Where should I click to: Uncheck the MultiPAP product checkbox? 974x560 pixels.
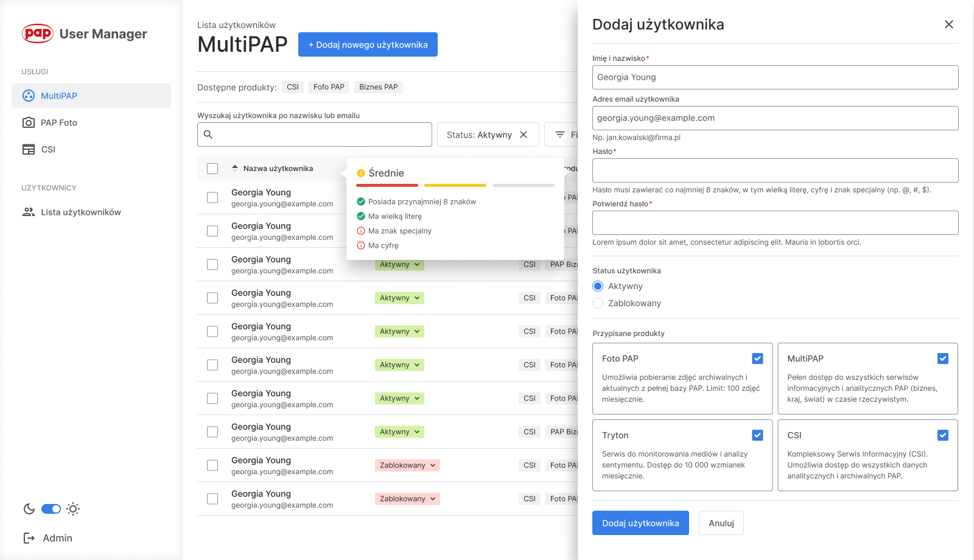point(943,359)
